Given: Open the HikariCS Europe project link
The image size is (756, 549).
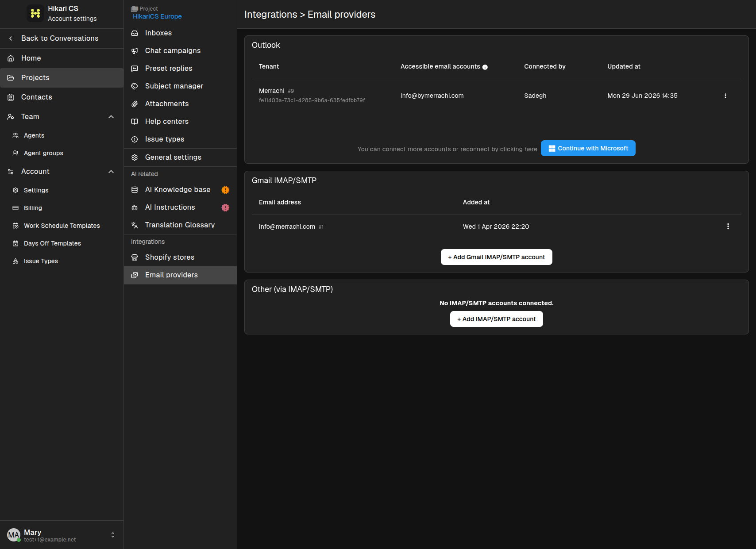Looking at the screenshot, I should [x=157, y=16].
